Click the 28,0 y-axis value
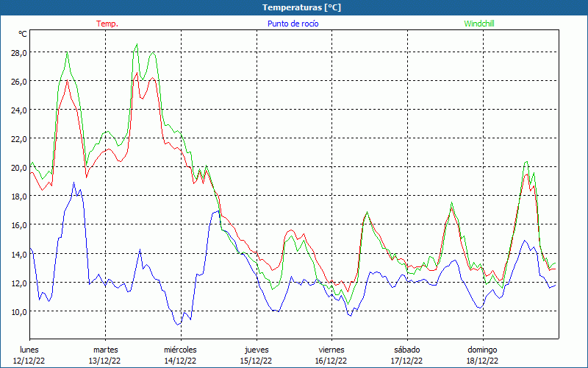Screen dimensions: 588x368 click(x=19, y=52)
